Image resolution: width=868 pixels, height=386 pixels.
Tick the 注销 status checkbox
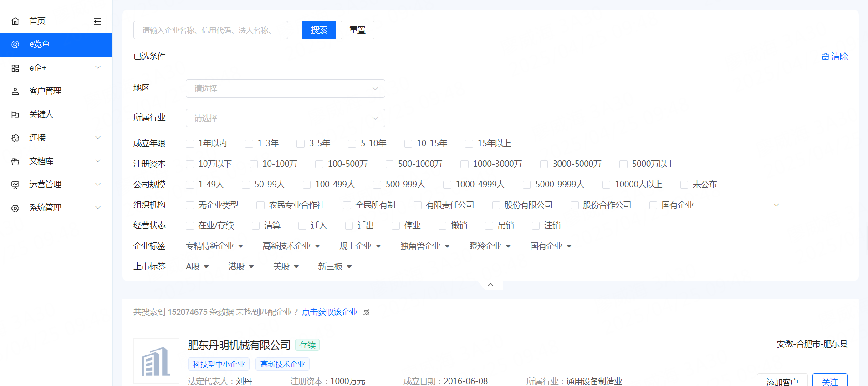coord(536,226)
